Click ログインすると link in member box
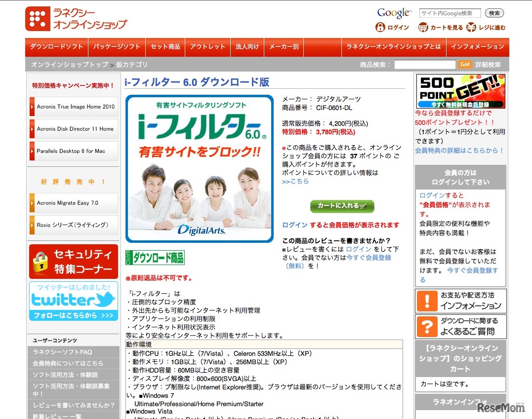Screen dimensions: 532x419 (x=442, y=195)
